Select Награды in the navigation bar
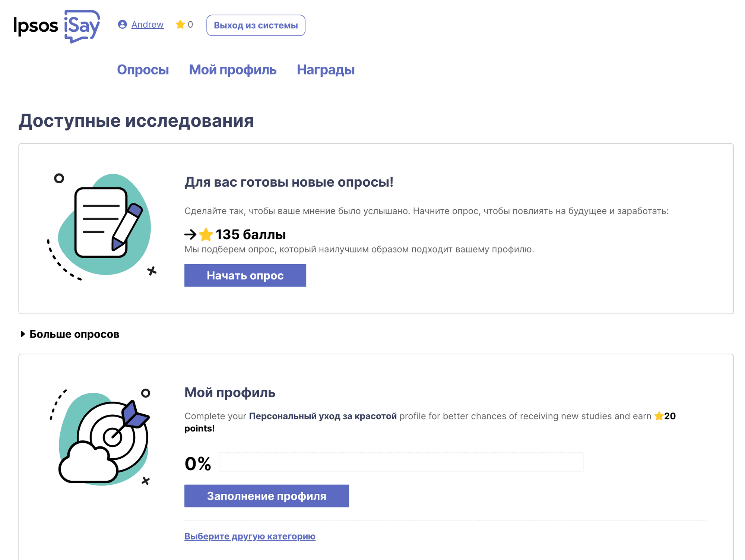The height and width of the screenshot is (560, 745). pos(326,69)
